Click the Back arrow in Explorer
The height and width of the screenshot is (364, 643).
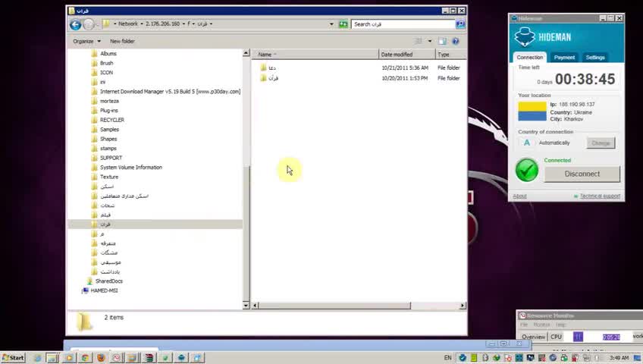tap(76, 24)
